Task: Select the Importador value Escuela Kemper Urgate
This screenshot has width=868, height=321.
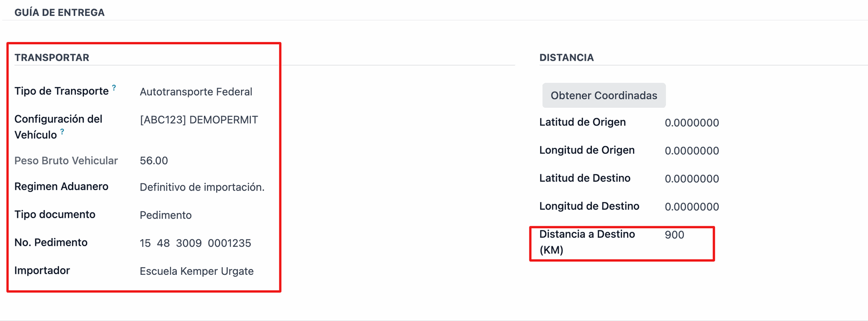Action: [196, 272]
